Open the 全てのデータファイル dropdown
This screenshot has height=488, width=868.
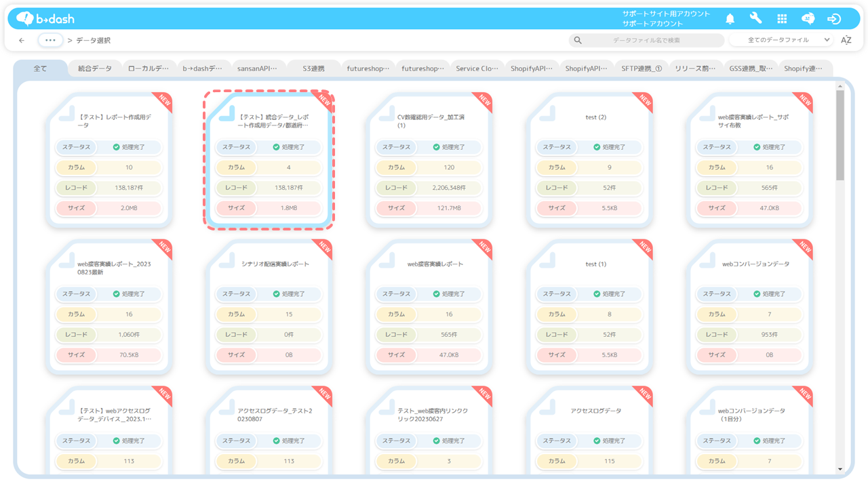(781, 41)
